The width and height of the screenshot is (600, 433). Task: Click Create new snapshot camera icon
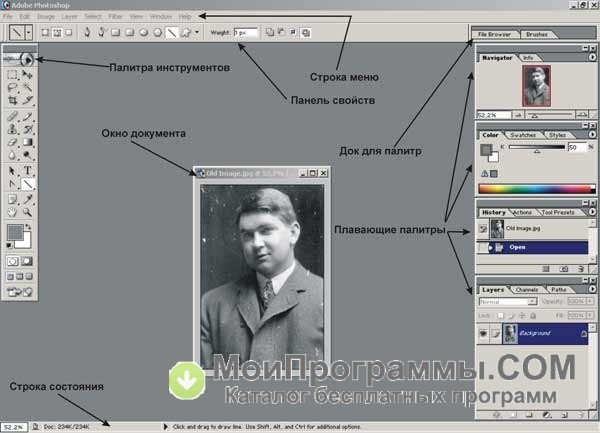564,269
